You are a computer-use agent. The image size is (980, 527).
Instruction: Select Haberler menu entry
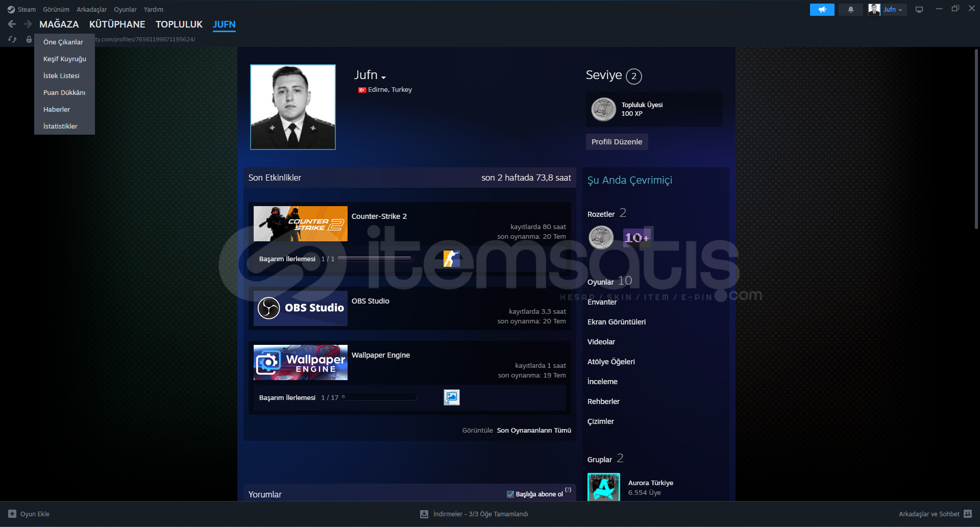tap(64, 109)
